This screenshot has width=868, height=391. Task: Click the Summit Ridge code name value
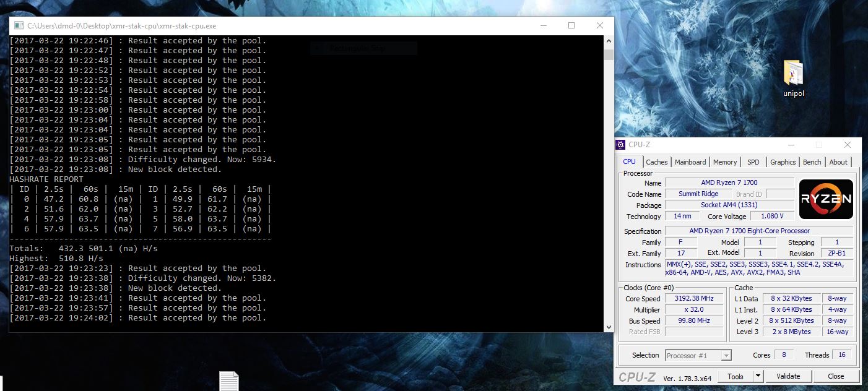click(698, 194)
